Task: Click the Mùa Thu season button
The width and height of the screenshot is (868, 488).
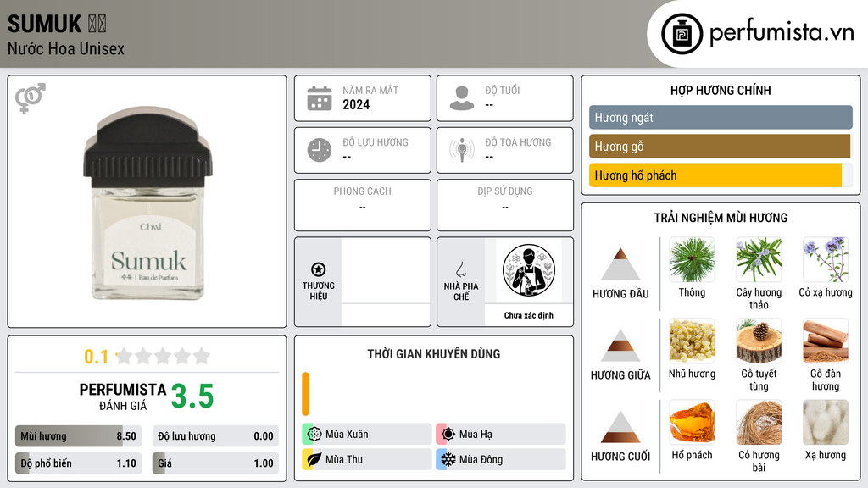Action: pyautogui.click(x=367, y=459)
